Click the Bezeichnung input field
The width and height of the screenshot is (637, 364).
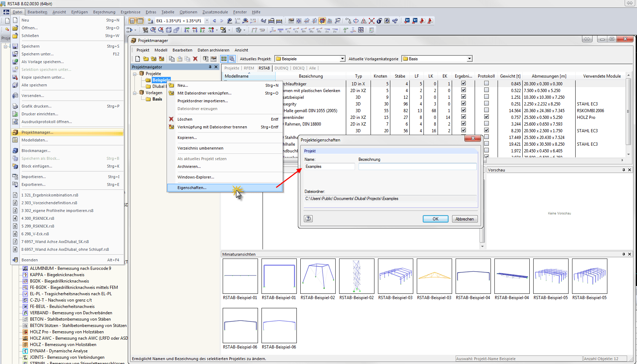(417, 166)
